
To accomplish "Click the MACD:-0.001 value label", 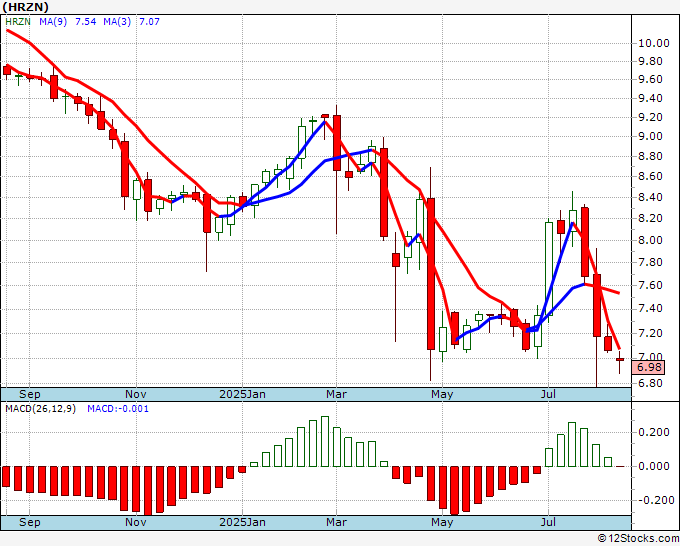I will click(x=118, y=409).
